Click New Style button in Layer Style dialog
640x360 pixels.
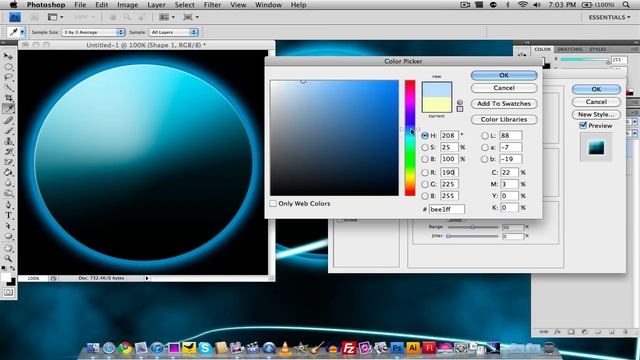596,115
